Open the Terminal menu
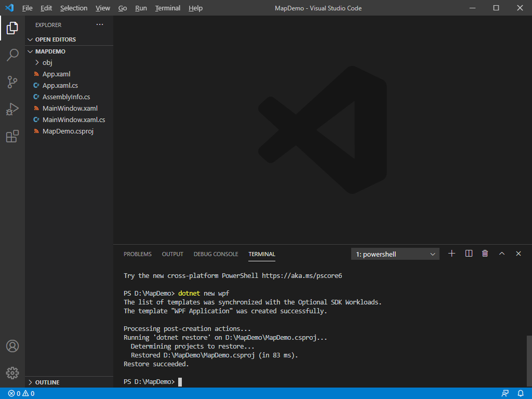The height and width of the screenshot is (399, 532). pyautogui.click(x=168, y=8)
